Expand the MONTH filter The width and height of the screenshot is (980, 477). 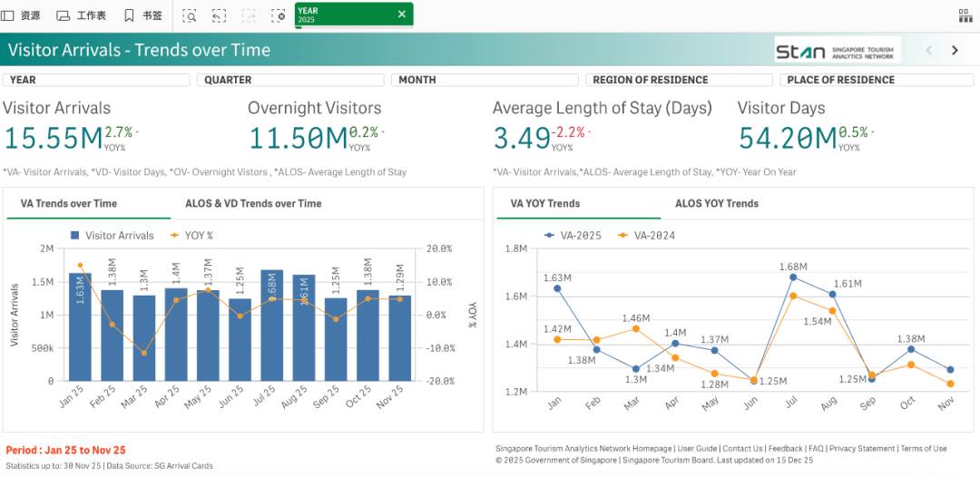486,80
